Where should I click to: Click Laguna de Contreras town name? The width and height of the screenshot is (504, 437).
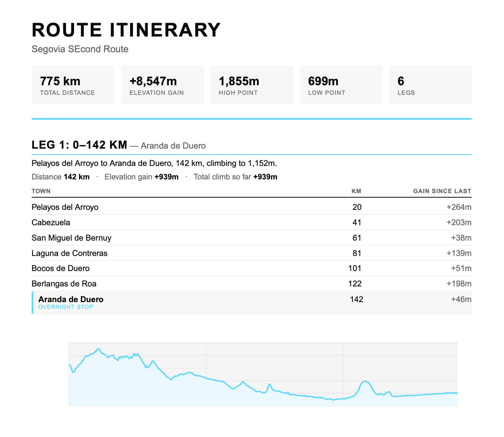[70, 253]
